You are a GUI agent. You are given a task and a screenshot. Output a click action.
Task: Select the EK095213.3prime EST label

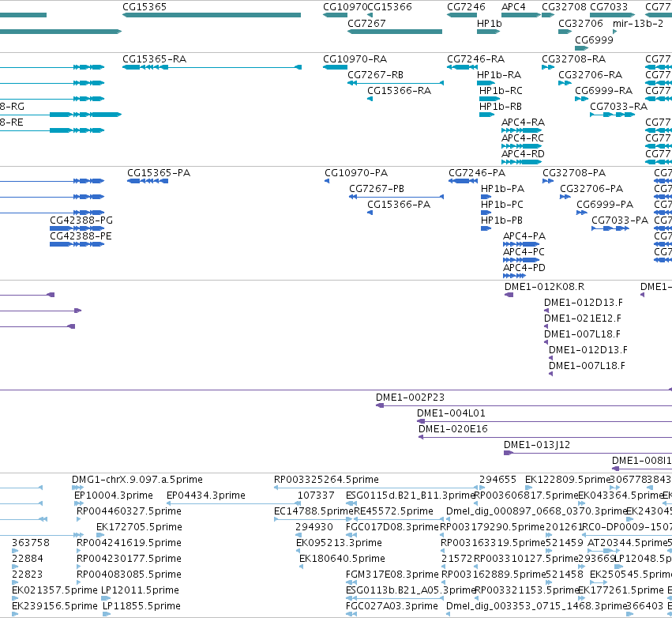(x=339, y=544)
